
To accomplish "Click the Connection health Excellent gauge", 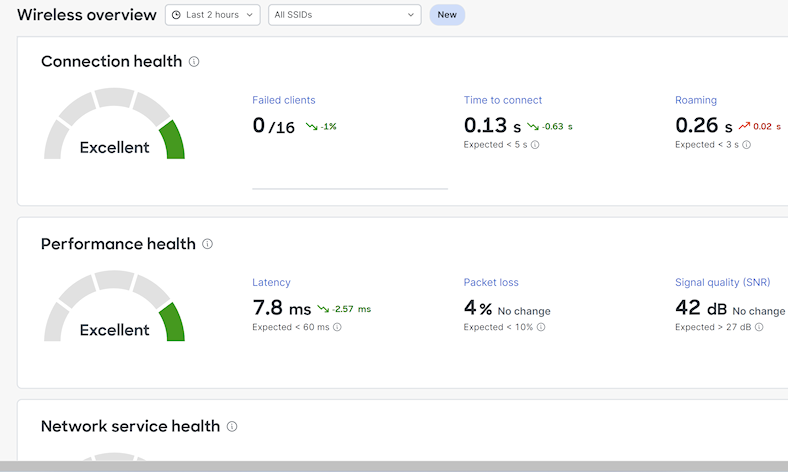I will 115,124.
